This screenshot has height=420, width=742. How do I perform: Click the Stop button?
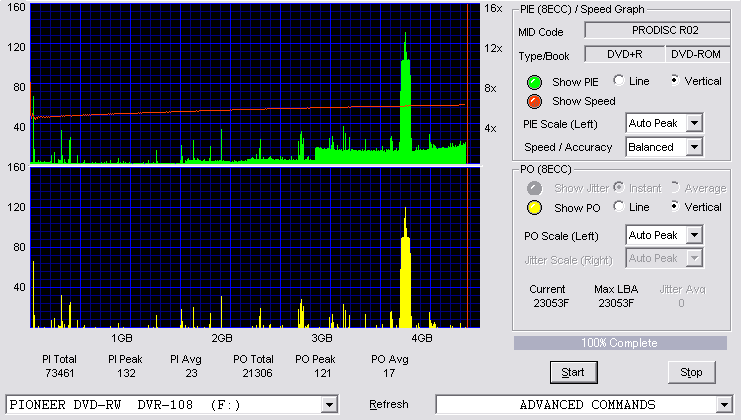tap(691, 372)
